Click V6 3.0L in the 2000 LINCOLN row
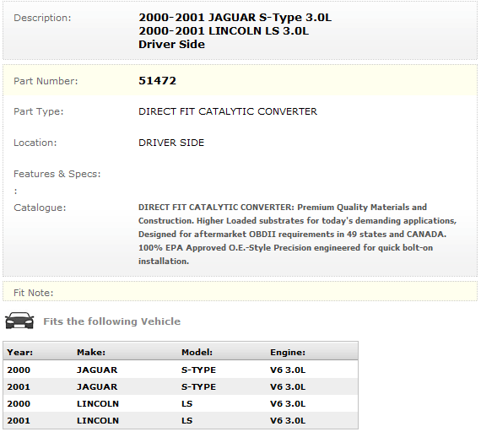 point(288,403)
